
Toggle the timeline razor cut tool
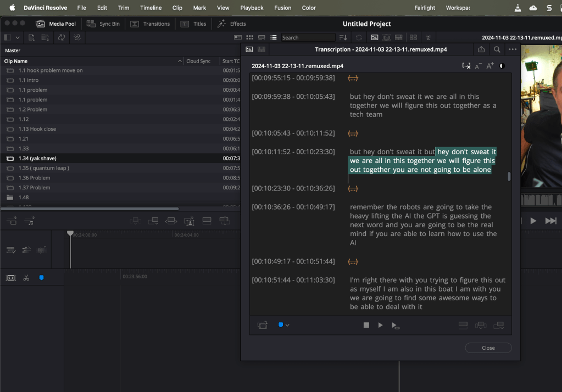(x=26, y=278)
